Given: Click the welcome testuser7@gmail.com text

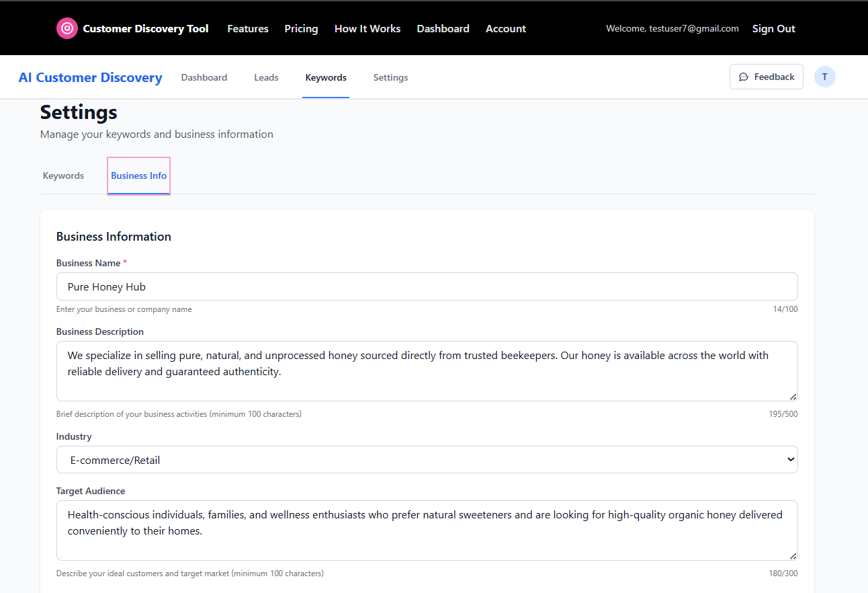Looking at the screenshot, I should click(x=672, y=28).
